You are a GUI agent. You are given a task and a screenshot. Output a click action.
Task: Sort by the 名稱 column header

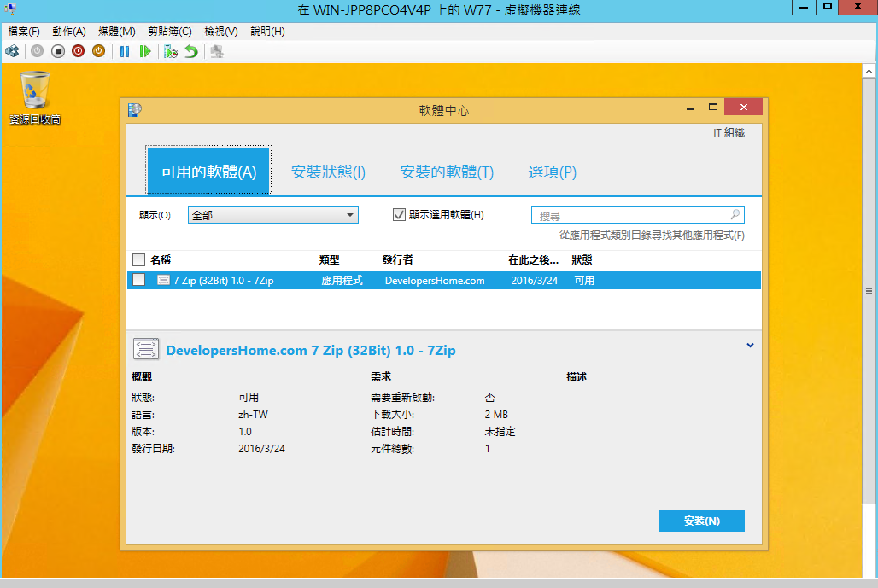[x=161, y=259]
